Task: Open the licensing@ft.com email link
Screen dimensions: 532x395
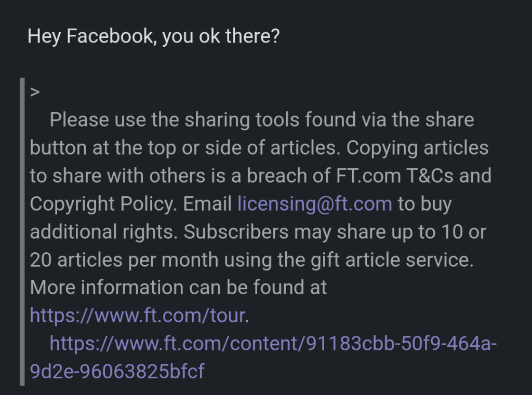Action: click(x=314, y=204)
